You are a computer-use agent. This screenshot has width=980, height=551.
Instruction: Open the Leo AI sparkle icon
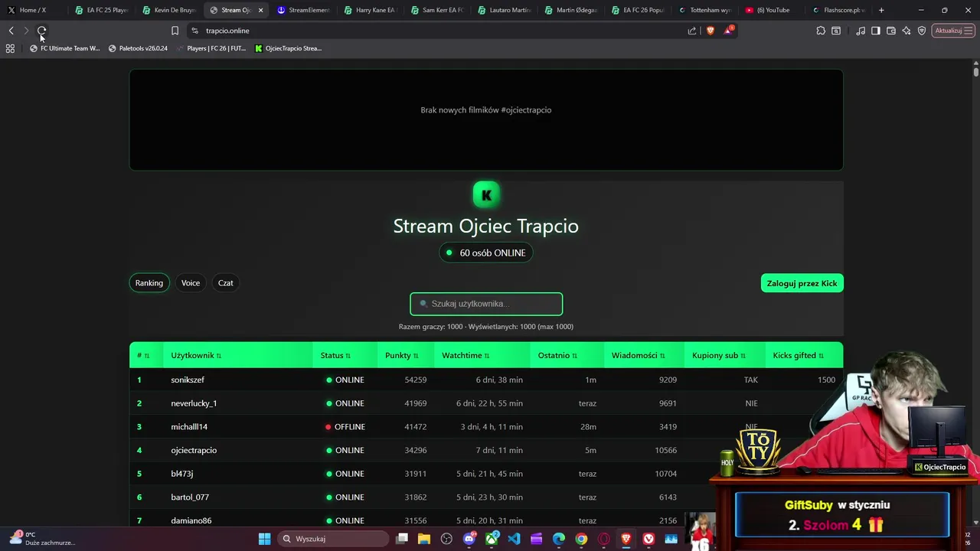906,31
